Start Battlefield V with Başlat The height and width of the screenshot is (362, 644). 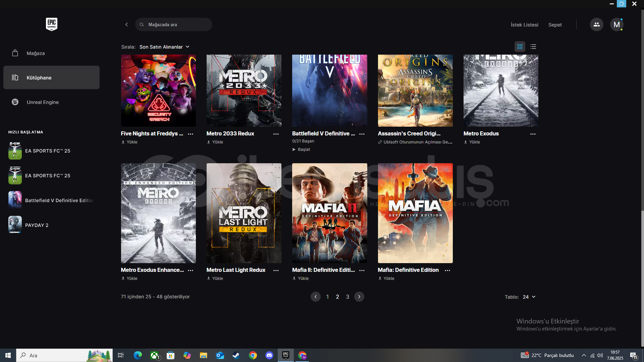click(x=301, y=149)
